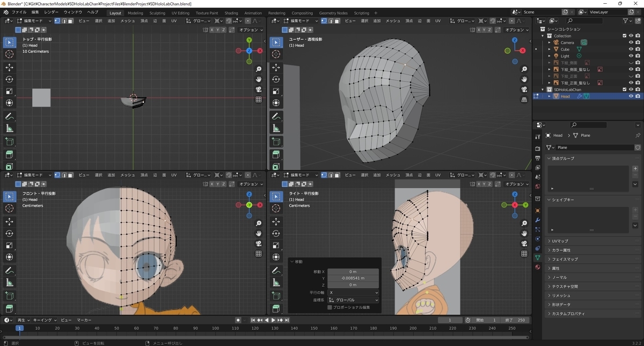This screenshot has width=644, height=346.
Task: Expand the UVマップ panel in Properties
Action: tap(593, 241)
